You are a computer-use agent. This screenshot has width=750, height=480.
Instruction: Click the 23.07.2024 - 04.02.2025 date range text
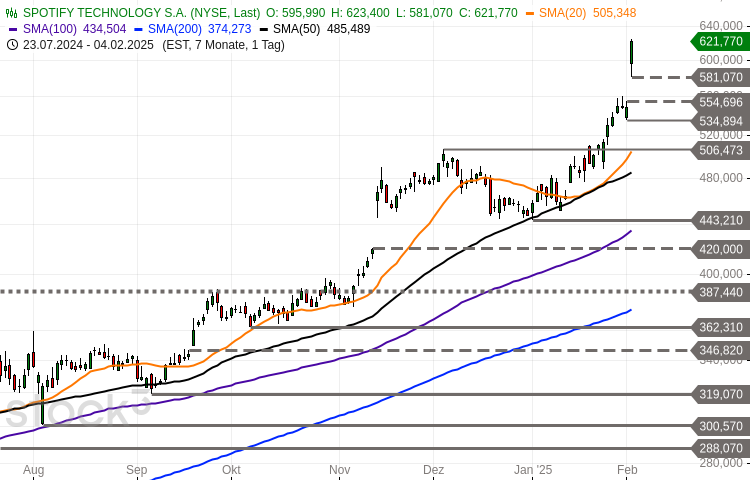89,44
